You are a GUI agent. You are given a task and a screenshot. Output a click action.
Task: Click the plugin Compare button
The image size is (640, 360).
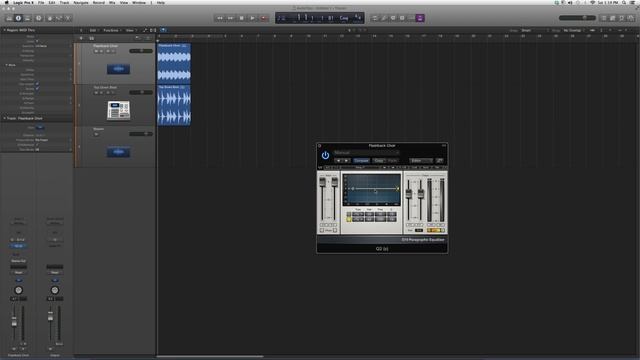click(361, 161)
